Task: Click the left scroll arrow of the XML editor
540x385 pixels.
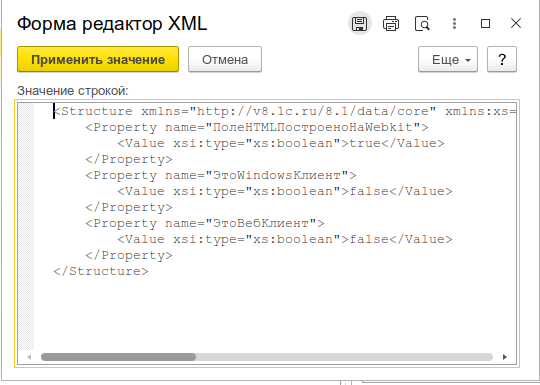Action: tap(29, 357)
